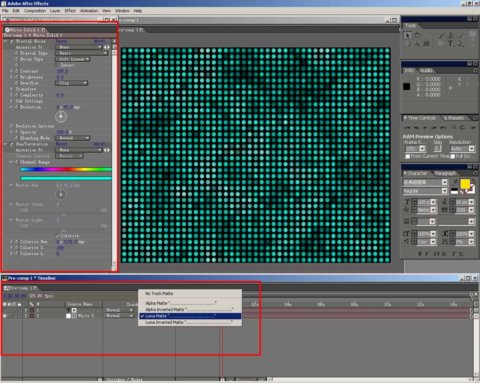Click the Opacity stopwatch in Fractal Noise
Screen dimensions: 480x383
click(16, 132)
